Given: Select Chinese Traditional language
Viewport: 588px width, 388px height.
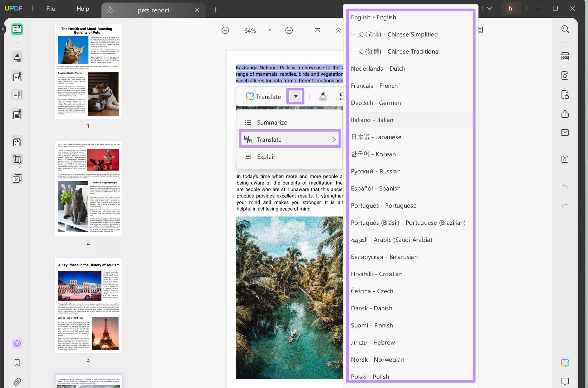Looking at the screenshot, I should [411, 51].
